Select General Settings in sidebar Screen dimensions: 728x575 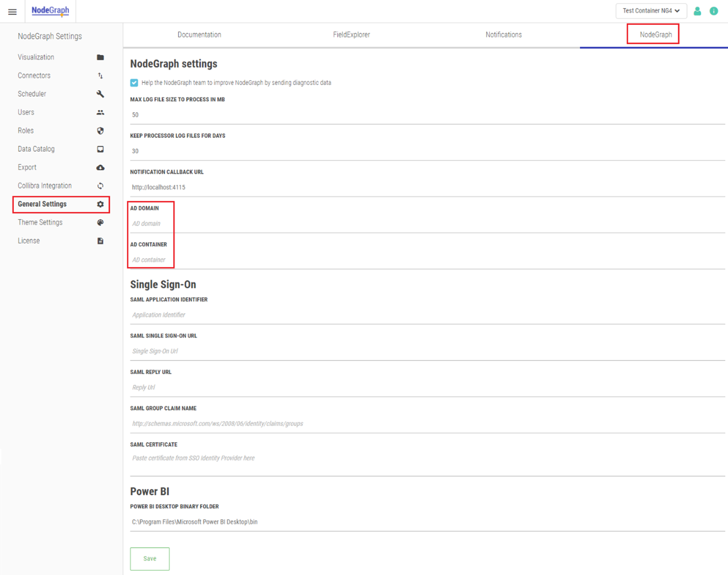coord(42,204)
